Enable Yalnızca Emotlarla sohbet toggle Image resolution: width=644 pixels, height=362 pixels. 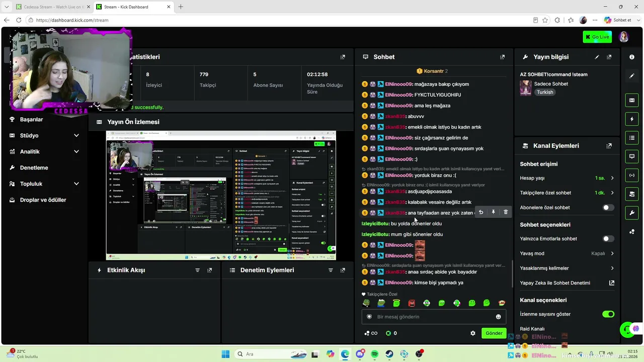(x=608, y=239)
